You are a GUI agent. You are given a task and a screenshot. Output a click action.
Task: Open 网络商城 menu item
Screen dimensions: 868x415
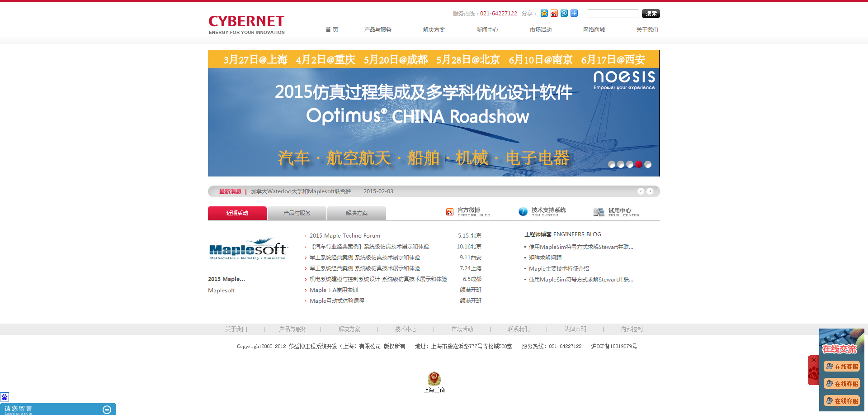tap(594, 30)
